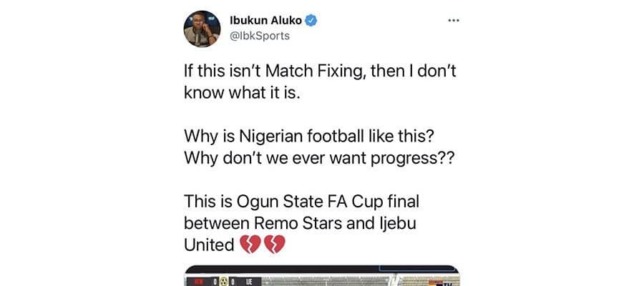Click the word 'United' before the emojis
The height and width of the screenshot is (286, 644).
[x=209, y=245]
